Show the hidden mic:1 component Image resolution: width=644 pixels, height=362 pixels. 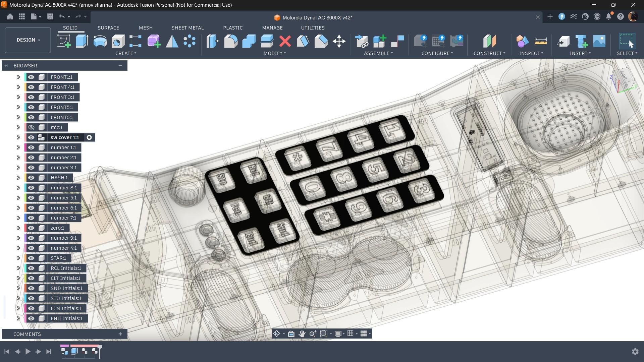point(31,127)
